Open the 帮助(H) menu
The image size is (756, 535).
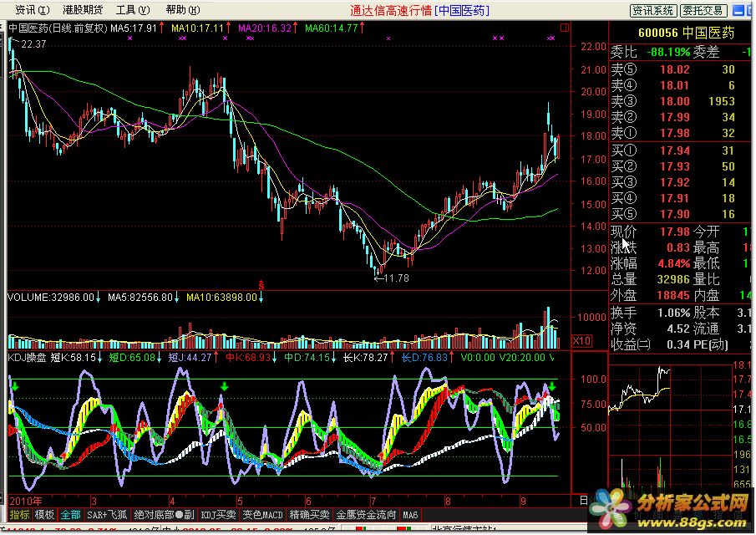pos(182,10)
